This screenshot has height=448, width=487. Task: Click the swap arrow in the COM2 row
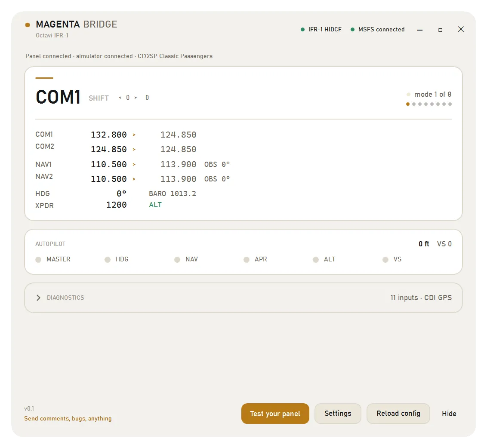pos(134,149)
